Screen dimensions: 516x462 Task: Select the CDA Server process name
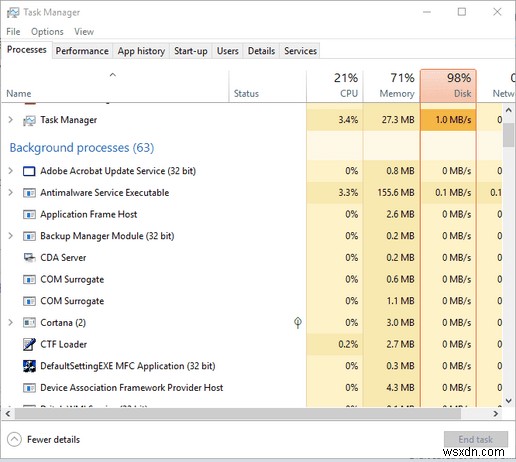click(63, 258)
